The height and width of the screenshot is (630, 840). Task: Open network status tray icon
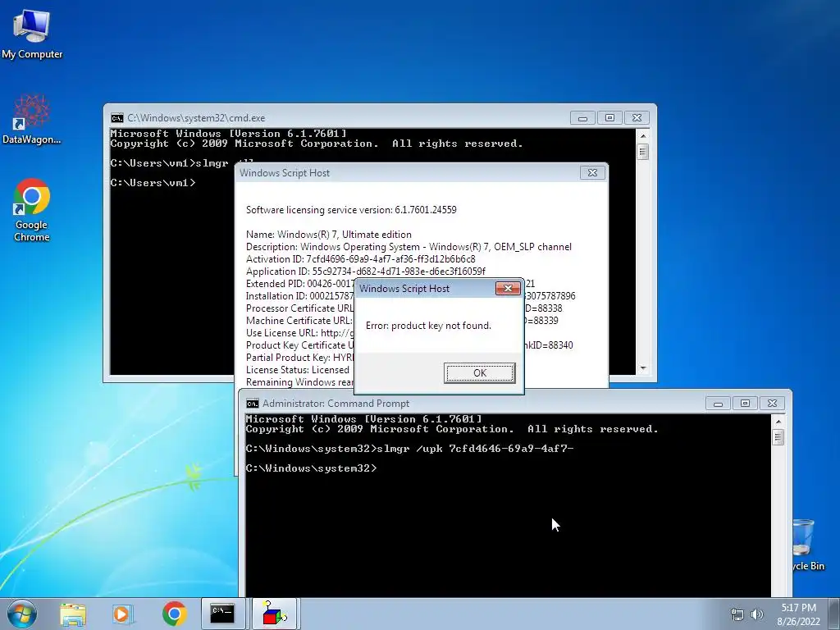pos(737,614)
